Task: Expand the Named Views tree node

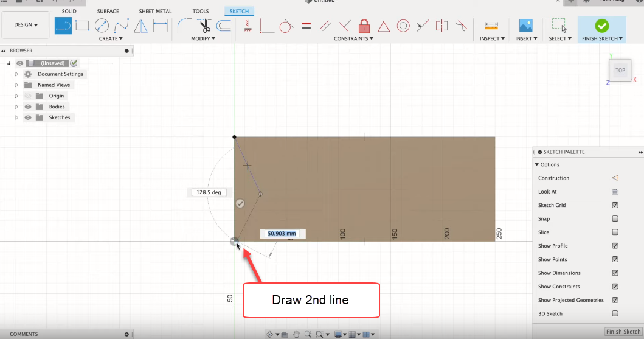Action: (16, 85)
